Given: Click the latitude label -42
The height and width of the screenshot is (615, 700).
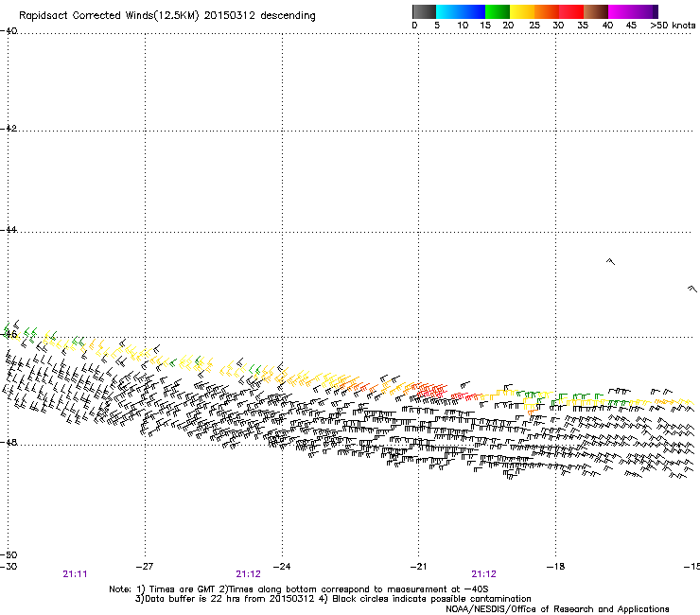Looking at the screenshot, I should click(9, 129).
